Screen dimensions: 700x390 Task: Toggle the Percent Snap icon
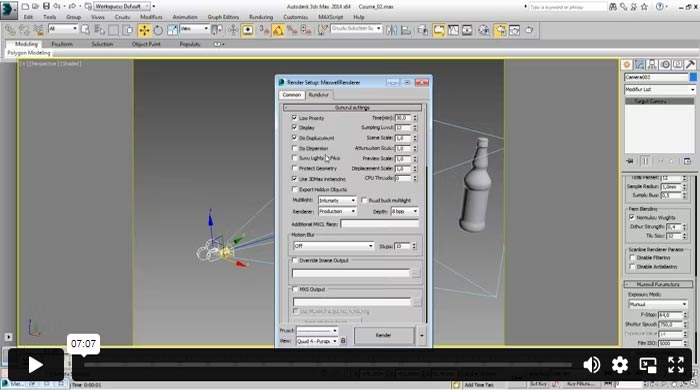point(292,30)
